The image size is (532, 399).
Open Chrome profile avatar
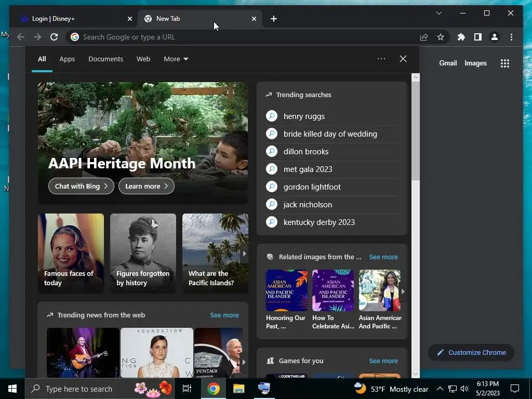coord(495,37)
